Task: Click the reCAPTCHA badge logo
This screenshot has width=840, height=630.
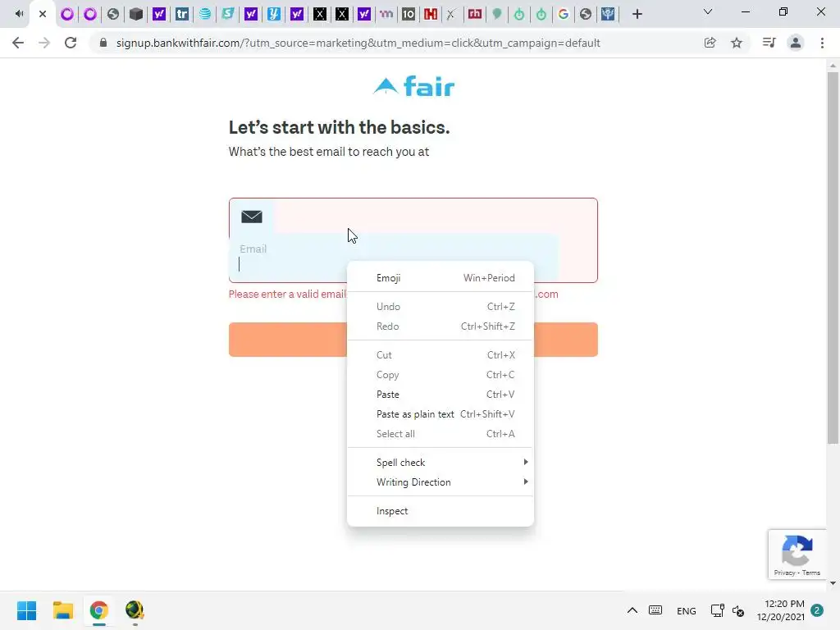Action: click(x=797, y=550)
